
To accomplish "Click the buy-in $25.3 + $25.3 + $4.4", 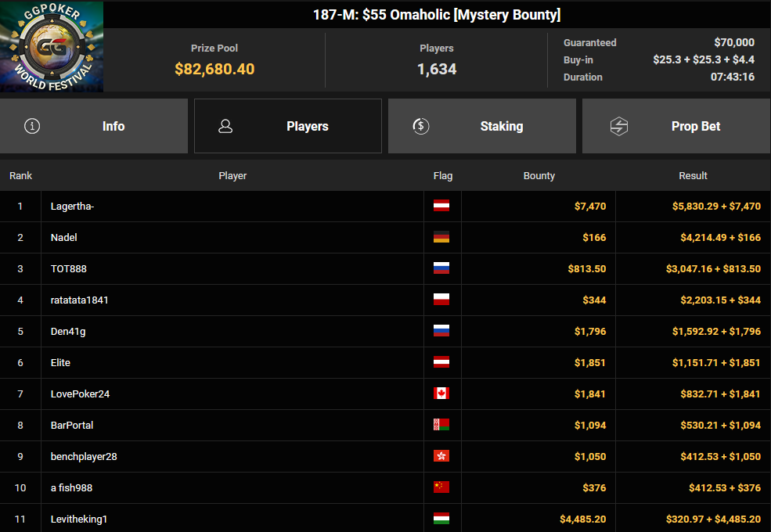I will pyautogui.click(x=704, y=59).
